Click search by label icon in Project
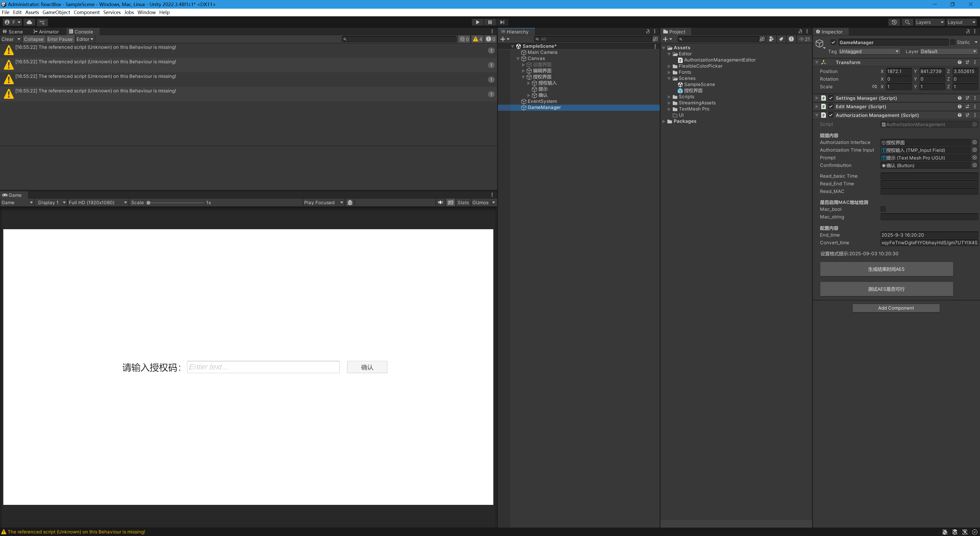This screenshot has height=536, width=980. click(x=781, y=39)
